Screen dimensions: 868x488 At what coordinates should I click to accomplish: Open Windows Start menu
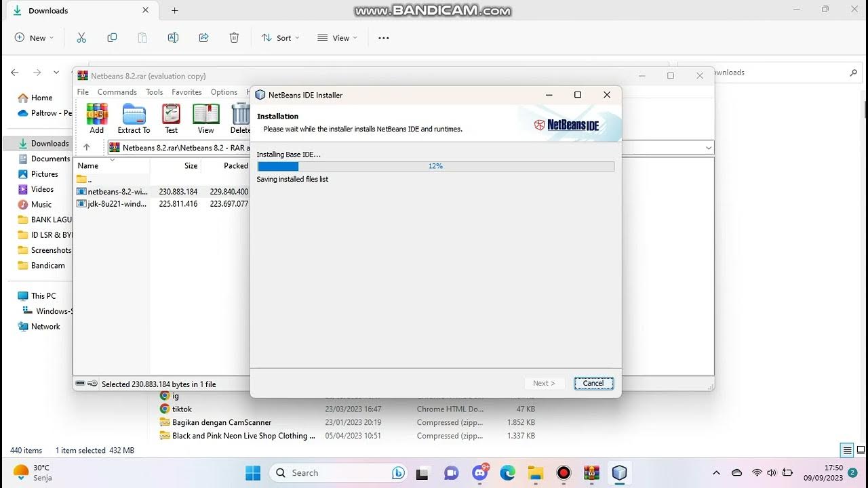[253, 473]
